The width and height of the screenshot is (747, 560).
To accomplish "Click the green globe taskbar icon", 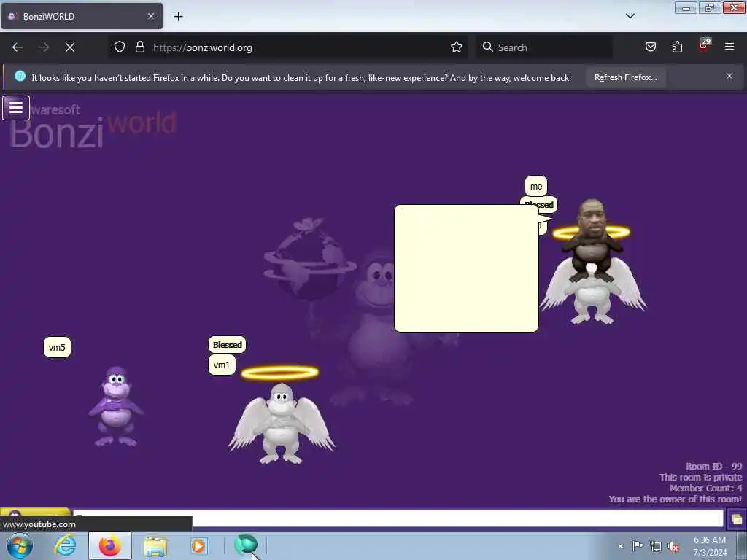I will click(246, 545).
